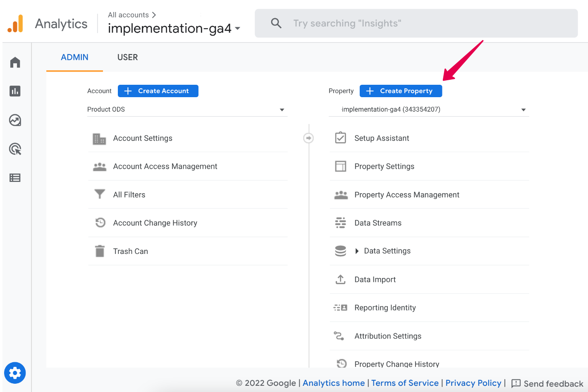Open the Configure table icon in sidebar
This screenshot has width=588, height=392.
point(15,178)
